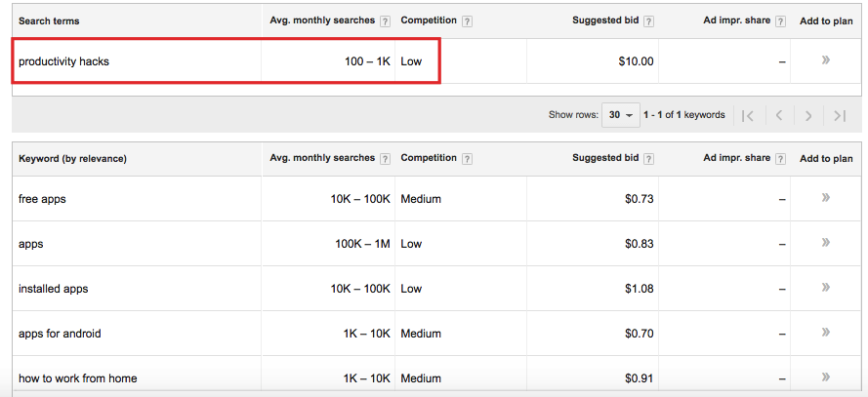Open help for Avg. monthly searches in Keyword table

(x=386, y=159)
